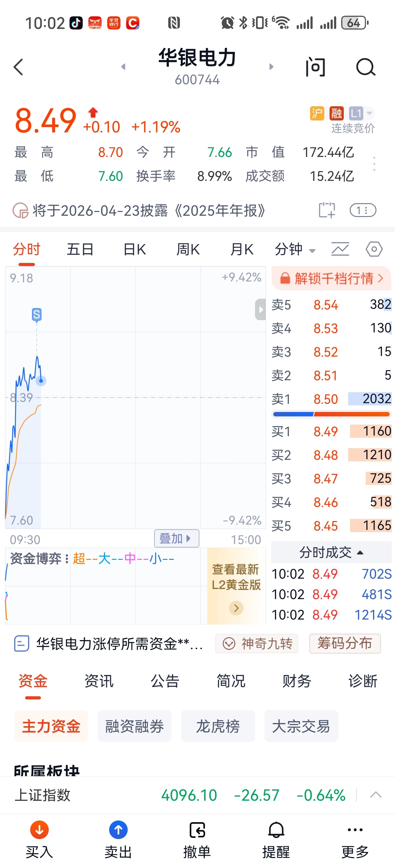
Task: Open the 叠加 overlay button
Action: pyautogui.click(x=176, y=538)
